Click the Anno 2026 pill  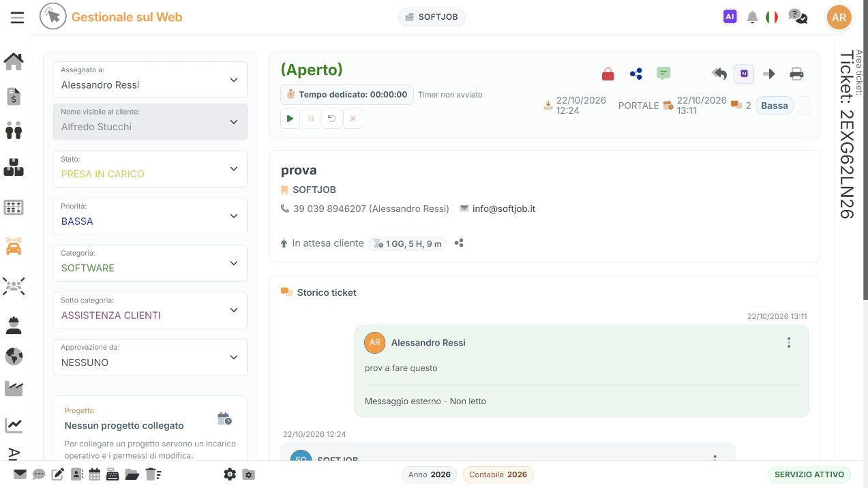[430, 474]
